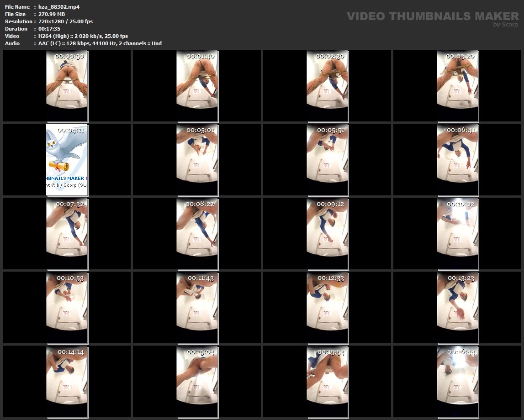The image size is (524, 420).
Task: Click the thumbnail labeled 00:09:12
Action: tap(327, 234)
